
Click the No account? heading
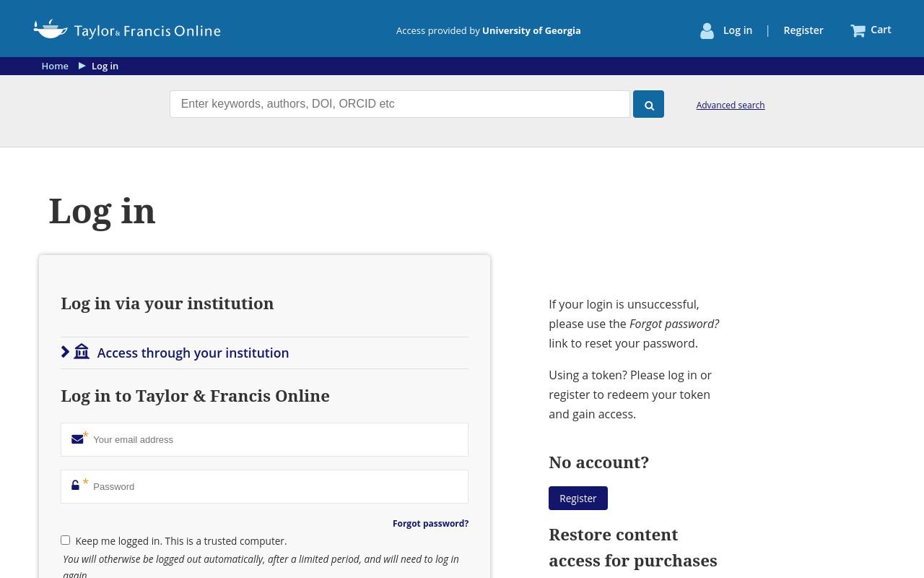coord(598,462)
